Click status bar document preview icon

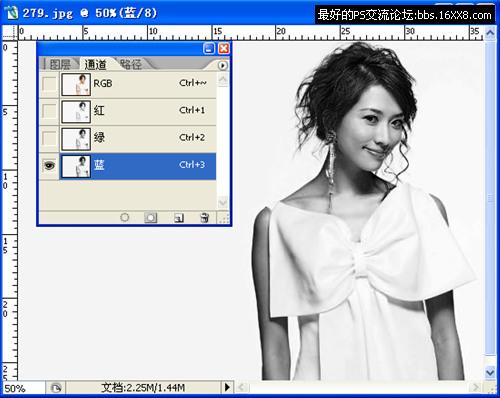[x=56, y=388]
